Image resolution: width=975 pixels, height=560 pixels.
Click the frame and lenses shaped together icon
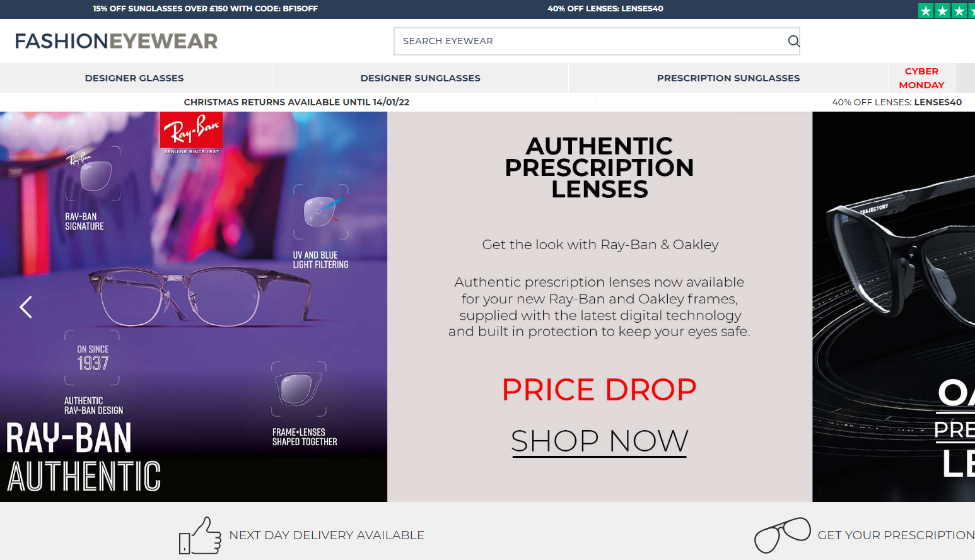click(298, 389)
